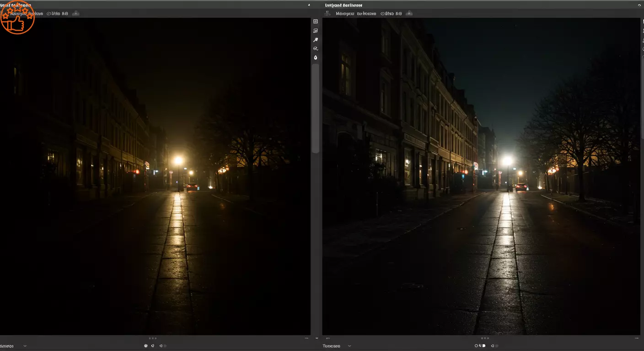Click the three-dot handle below the left image
Screen dimensions: 644x351
click(x=153, y=338)
